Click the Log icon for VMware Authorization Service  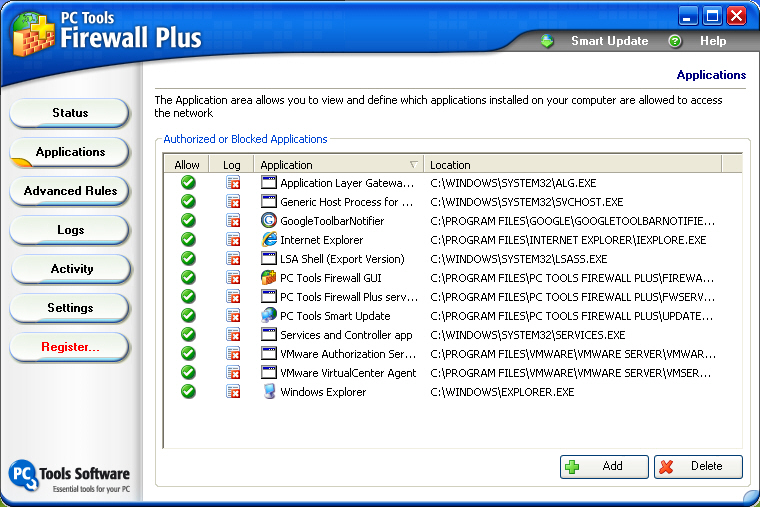point(233,354)
